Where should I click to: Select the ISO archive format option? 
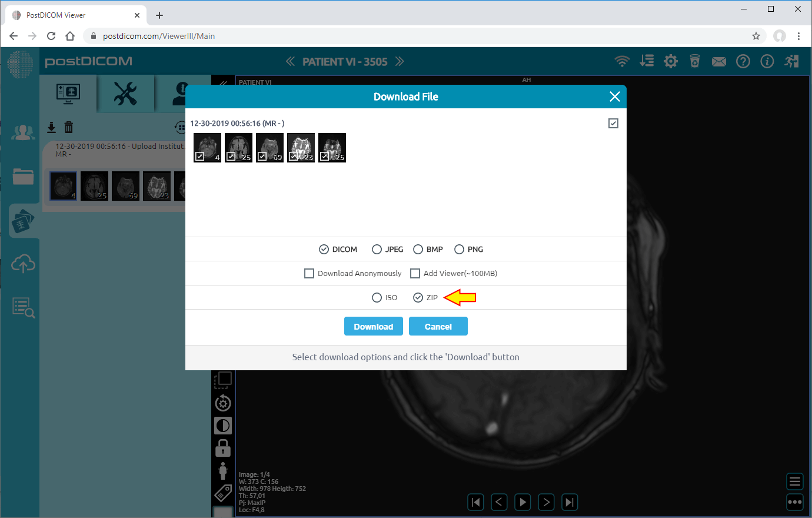376,297
